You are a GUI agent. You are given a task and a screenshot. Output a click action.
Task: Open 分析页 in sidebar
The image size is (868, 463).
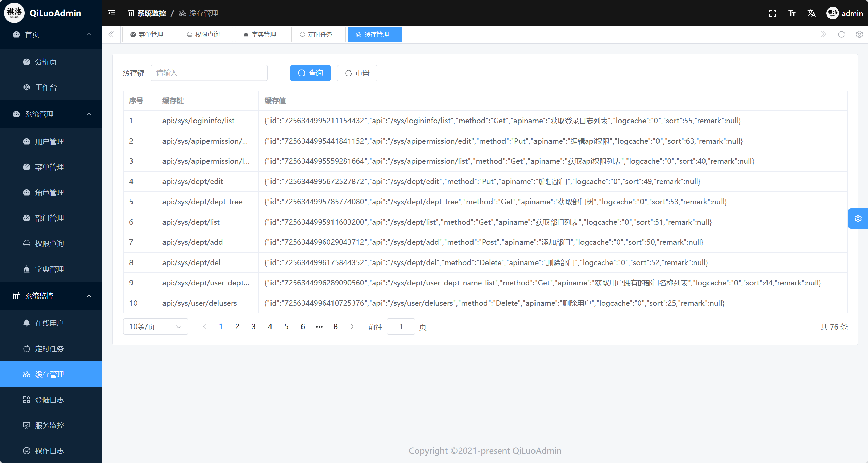(51, 62)
